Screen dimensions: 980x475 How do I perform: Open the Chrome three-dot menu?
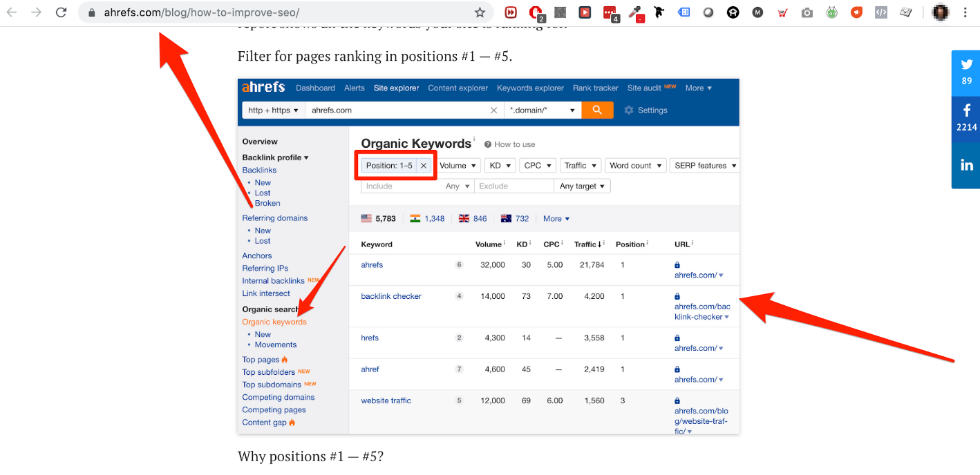click(x=964, y=12)
